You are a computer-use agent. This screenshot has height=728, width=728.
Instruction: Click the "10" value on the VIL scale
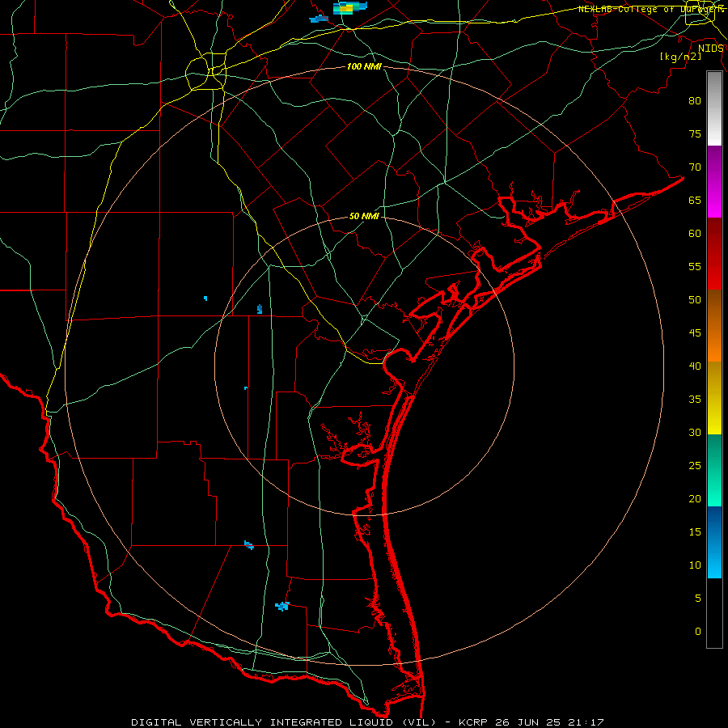[x=695, y=565]
